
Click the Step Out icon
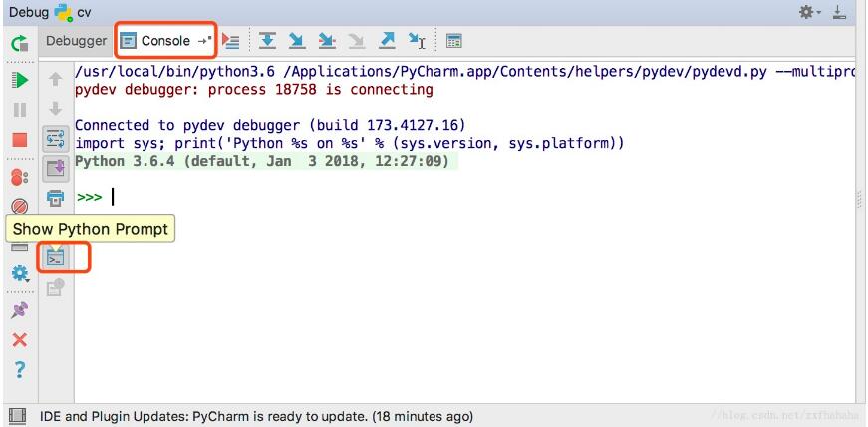(x=387, y=41)
